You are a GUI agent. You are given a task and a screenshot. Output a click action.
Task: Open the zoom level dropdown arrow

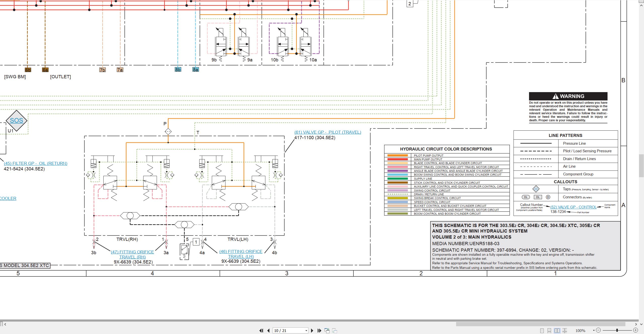[x=594, y=330]
